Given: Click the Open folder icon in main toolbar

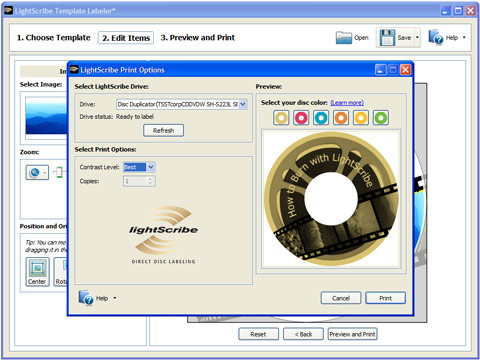Looking at the screenshot, I should [344, 38].
